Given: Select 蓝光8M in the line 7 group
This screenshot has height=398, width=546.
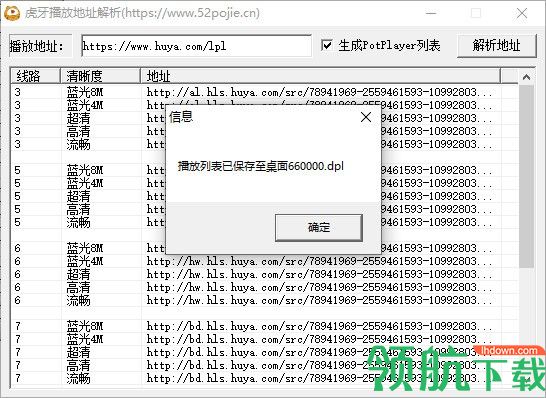Looking at the screenshot, I should (85, 326).
